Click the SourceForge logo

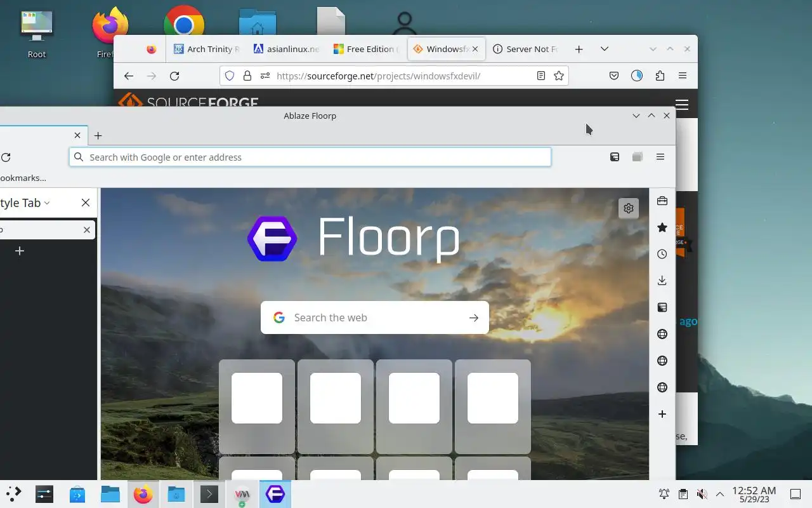(x=188, y=102)
